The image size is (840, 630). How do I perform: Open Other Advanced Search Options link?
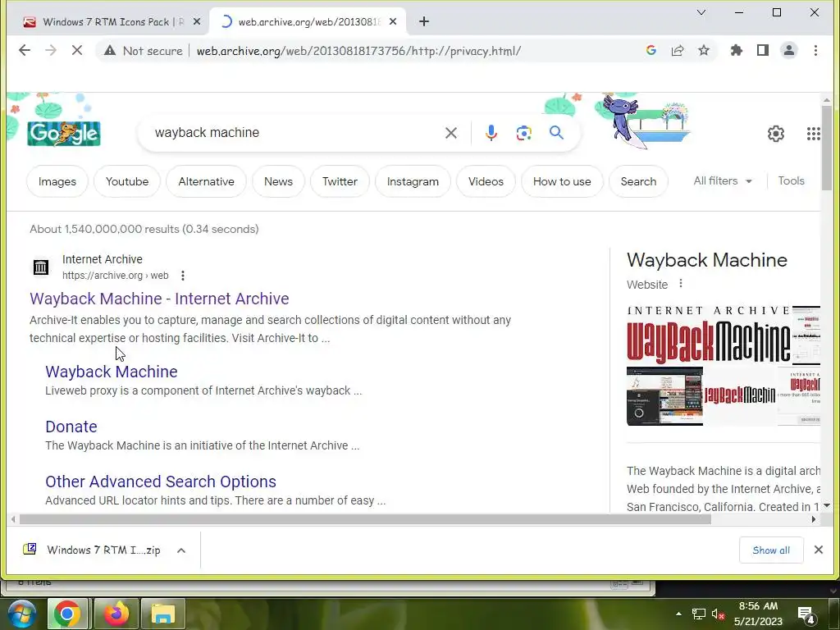(x=161, y=482)
